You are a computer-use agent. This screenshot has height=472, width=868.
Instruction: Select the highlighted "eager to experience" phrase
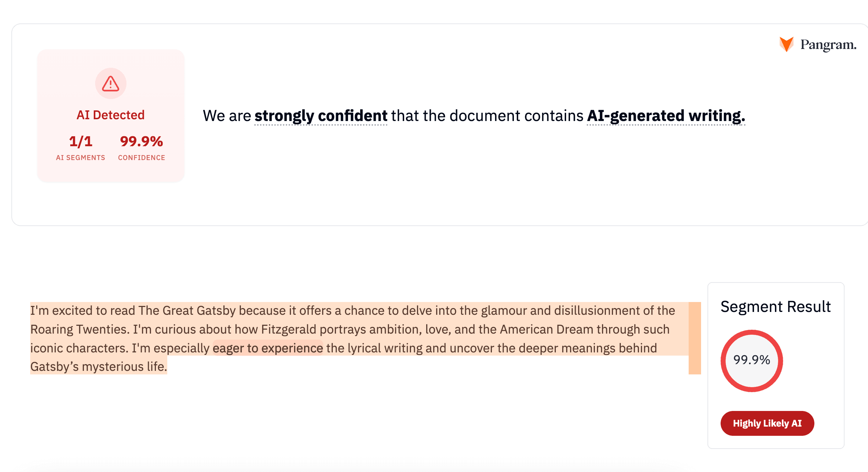pyautogui.click(x=268, y=348)
